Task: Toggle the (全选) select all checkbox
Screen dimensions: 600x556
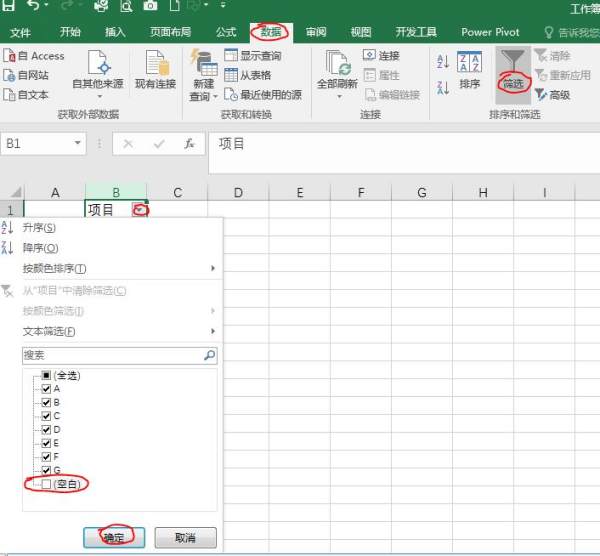Action: pyautogui.click(x=46, y=375)
